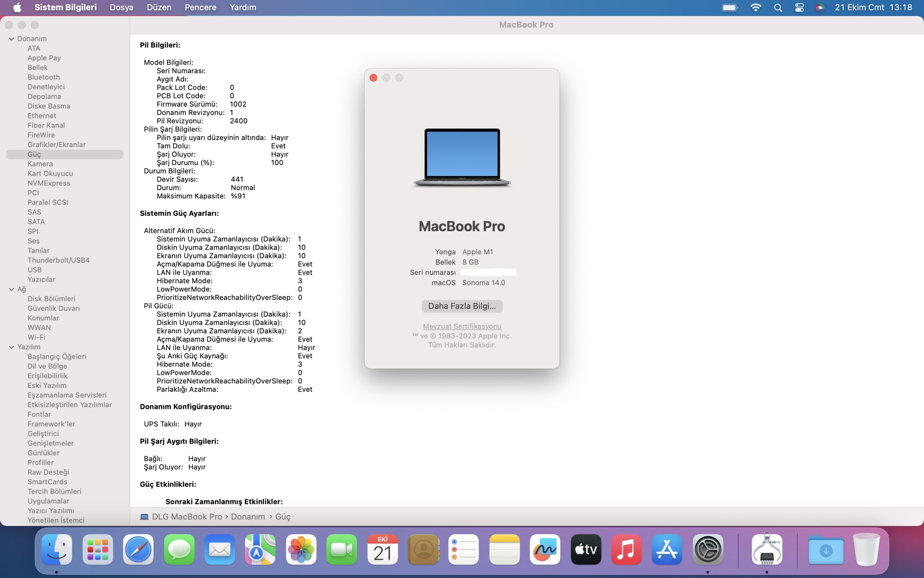Select Apple Pay in the sidebar
The width and height of the screenshot is (924, 578).
pyautogui.click(x=44, y=58)
